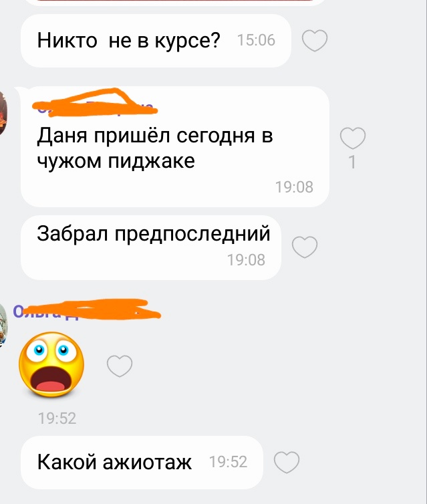Open sender avatar beside "Даня пришёл" message
The height and width of the screenshot is (504, 427).
3,113
